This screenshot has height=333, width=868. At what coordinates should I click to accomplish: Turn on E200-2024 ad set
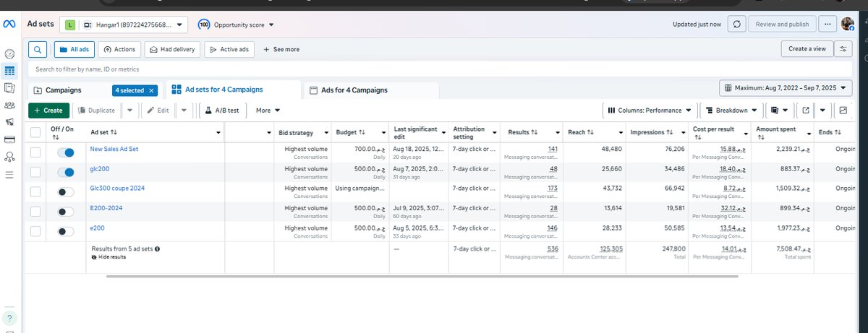click(x=66, y=212)
